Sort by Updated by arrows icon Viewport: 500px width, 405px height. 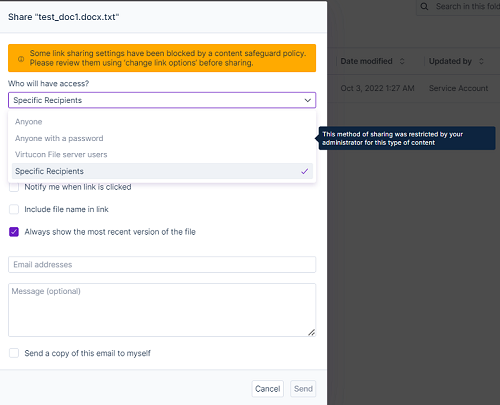tap(481, 61)
